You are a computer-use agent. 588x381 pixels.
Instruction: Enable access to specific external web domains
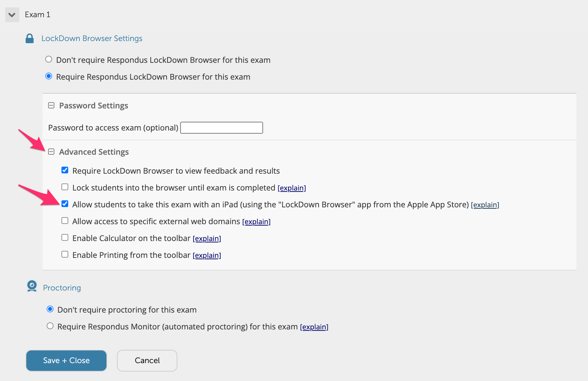click(x=65, y=220)
